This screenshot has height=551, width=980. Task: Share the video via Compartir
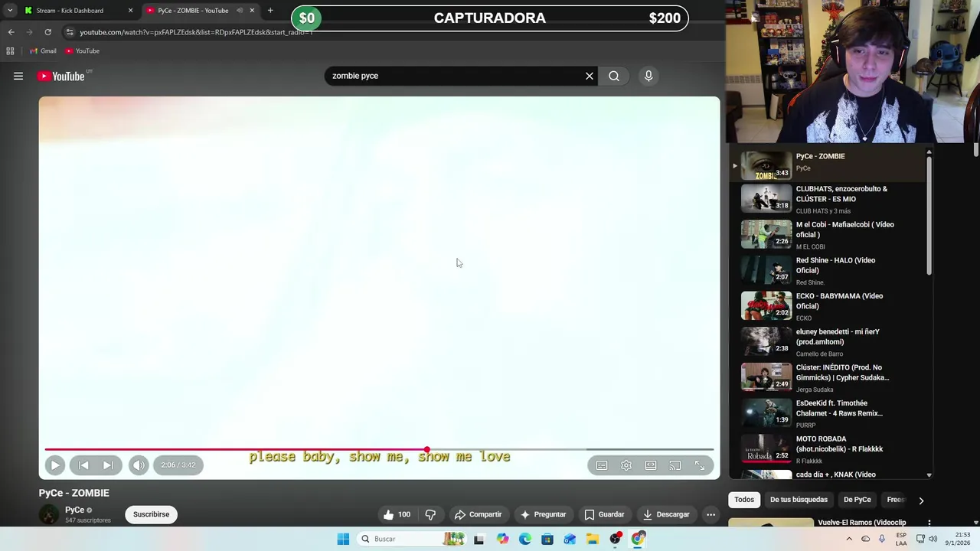[x=478, y=514]
